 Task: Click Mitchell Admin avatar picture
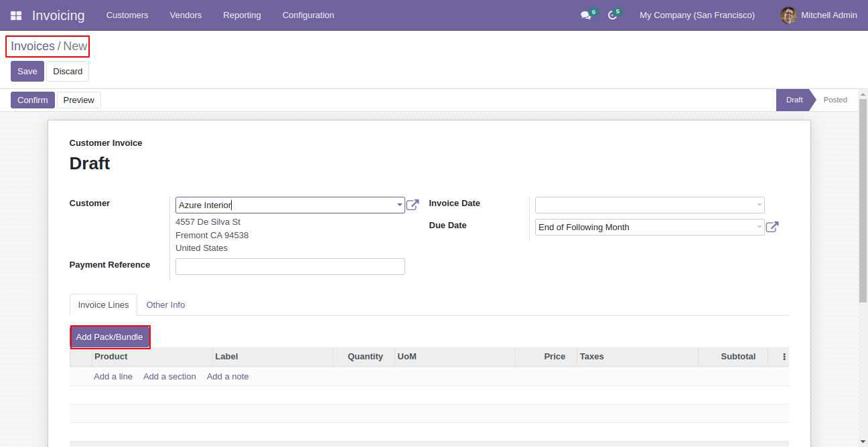pos(788,15)
